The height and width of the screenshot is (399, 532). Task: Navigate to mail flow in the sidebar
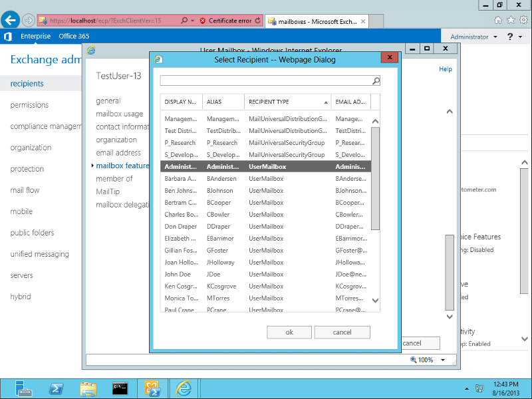(24, 190)
